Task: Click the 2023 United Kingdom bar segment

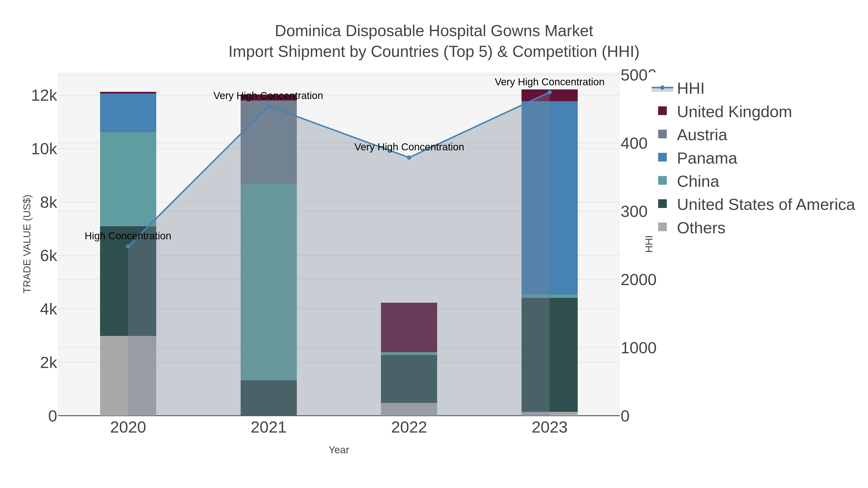Action: click(549, 96)
